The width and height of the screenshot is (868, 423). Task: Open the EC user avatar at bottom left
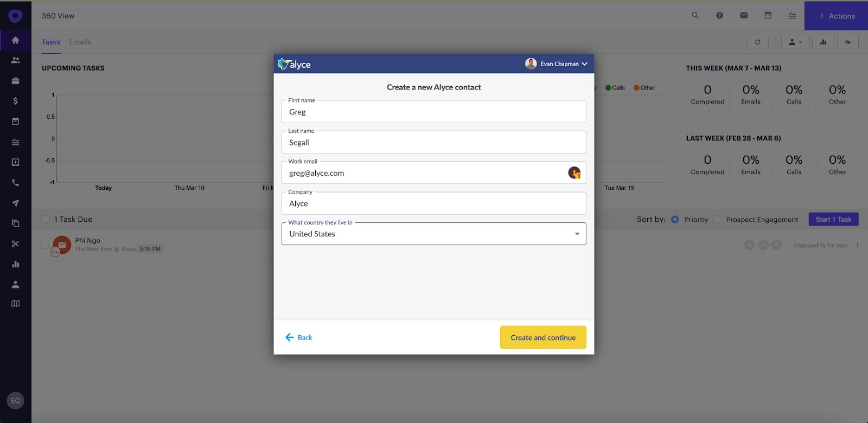point(15,401)
